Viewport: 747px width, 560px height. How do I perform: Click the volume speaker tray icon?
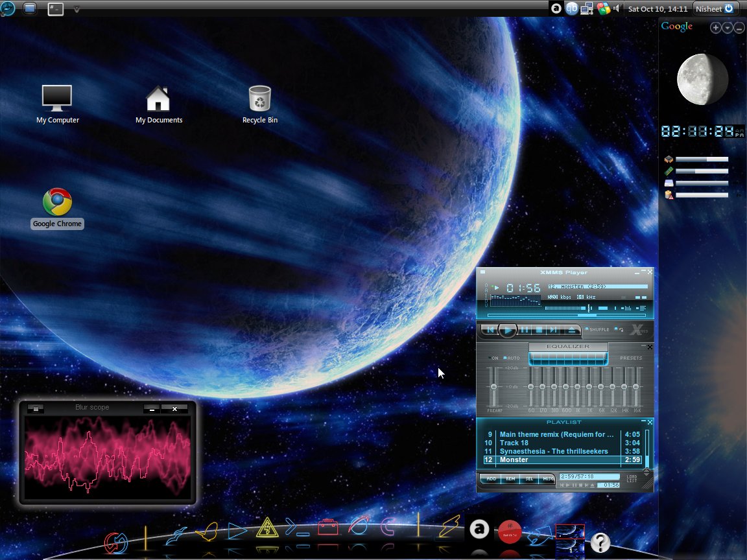pyautogui.click(x=617, y=8)
